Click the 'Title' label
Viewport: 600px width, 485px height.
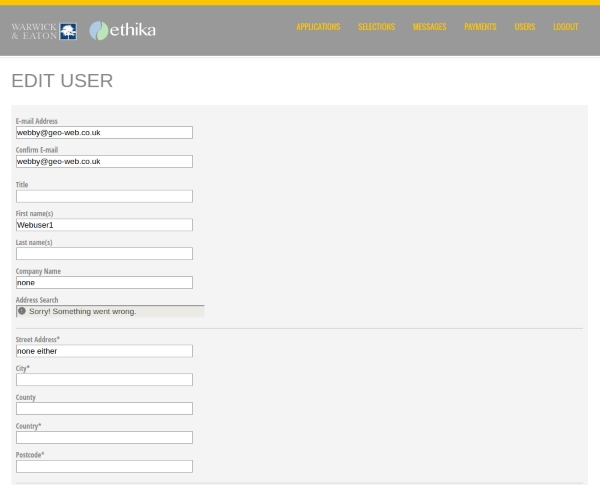[22, 185]
